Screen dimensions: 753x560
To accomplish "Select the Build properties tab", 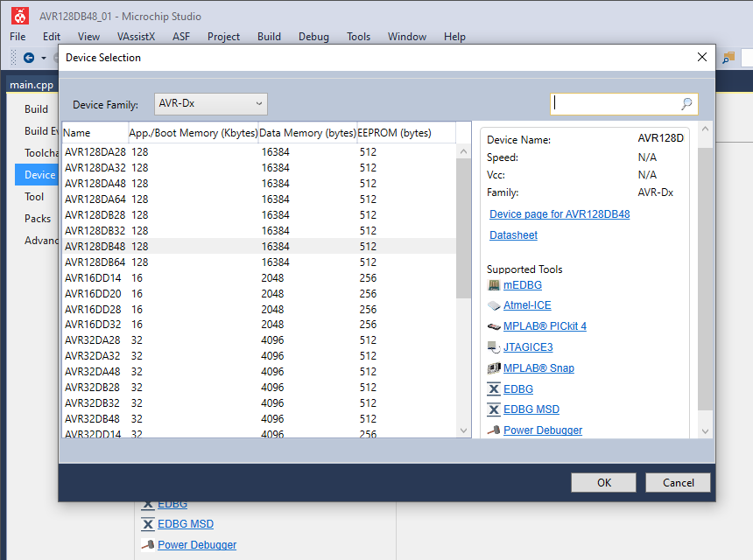I will [x=37, y=108].
